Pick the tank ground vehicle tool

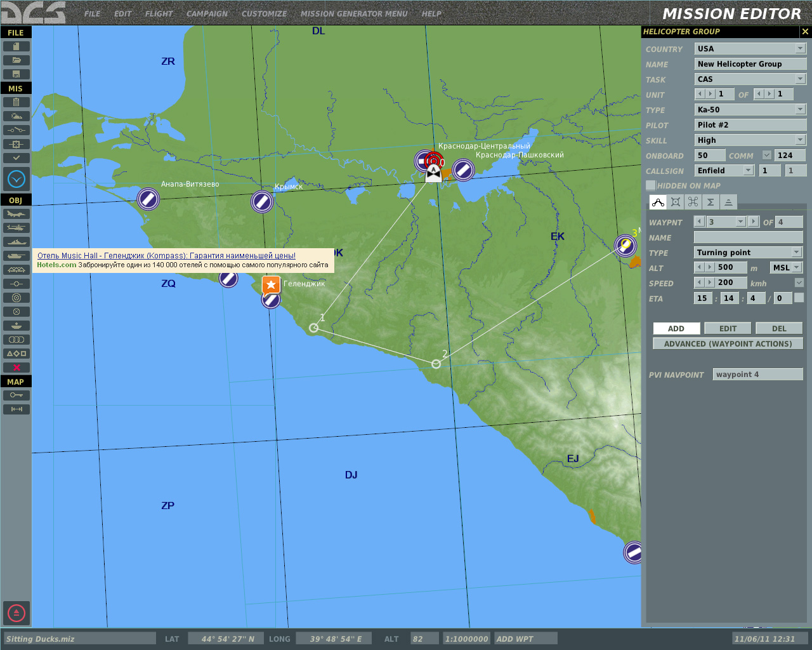[16, 256]
